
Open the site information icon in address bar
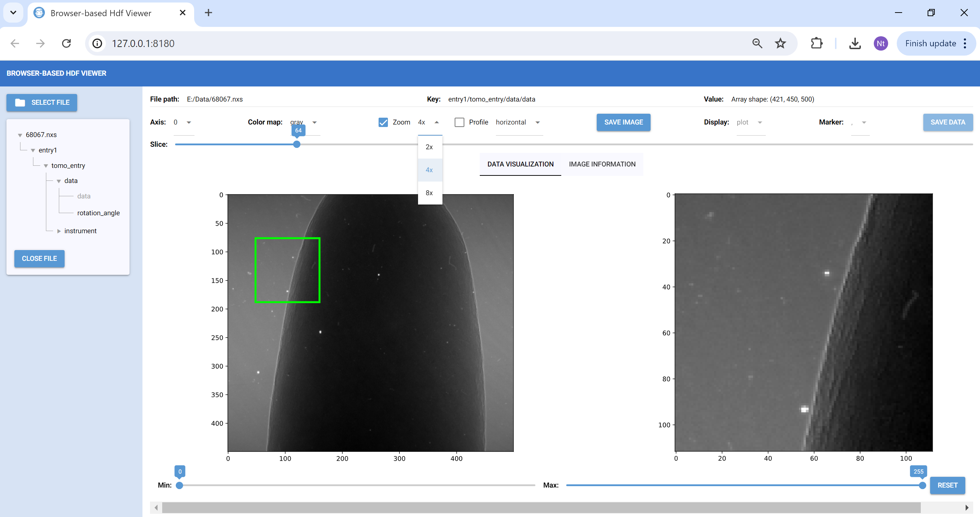click(97, 43)
